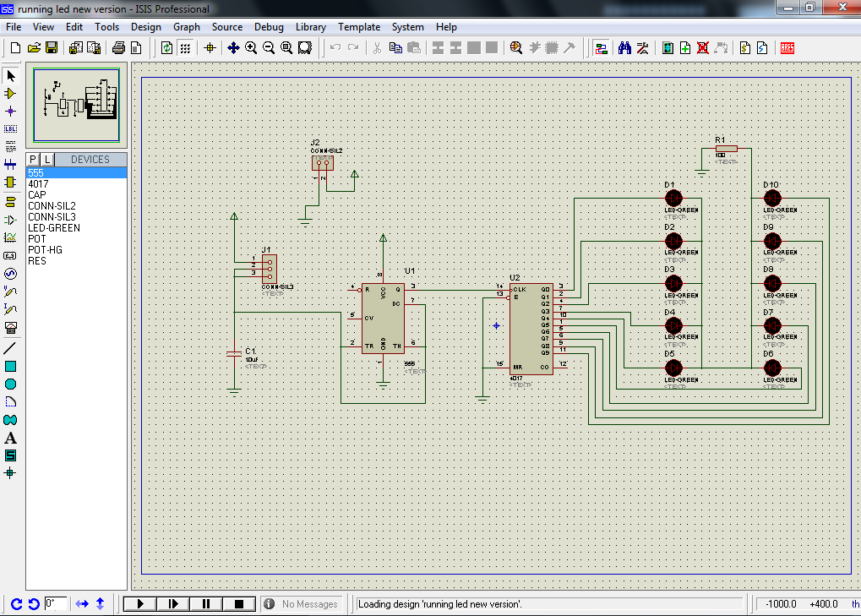Image resolution: width=861 pixels, height=616 pixels.
Task: Click the P pick devices button
Action: (x=33, y=160)
